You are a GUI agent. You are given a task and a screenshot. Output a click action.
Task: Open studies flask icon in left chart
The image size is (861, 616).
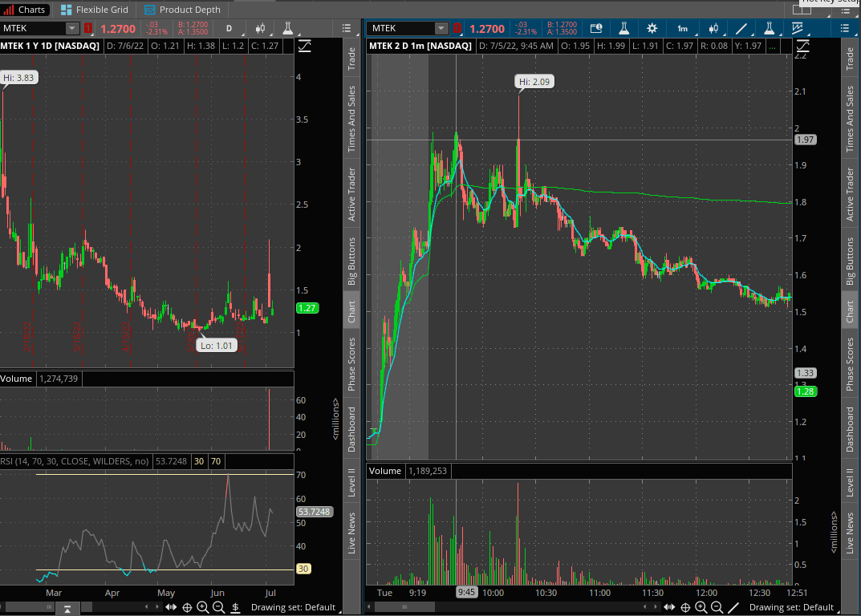coord(288,29)
